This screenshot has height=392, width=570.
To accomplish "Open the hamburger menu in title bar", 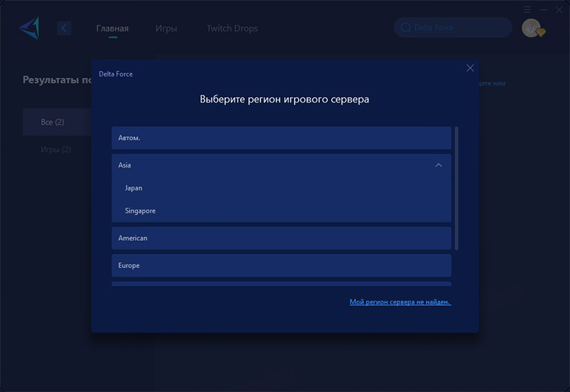I will (x=527, y=10).
